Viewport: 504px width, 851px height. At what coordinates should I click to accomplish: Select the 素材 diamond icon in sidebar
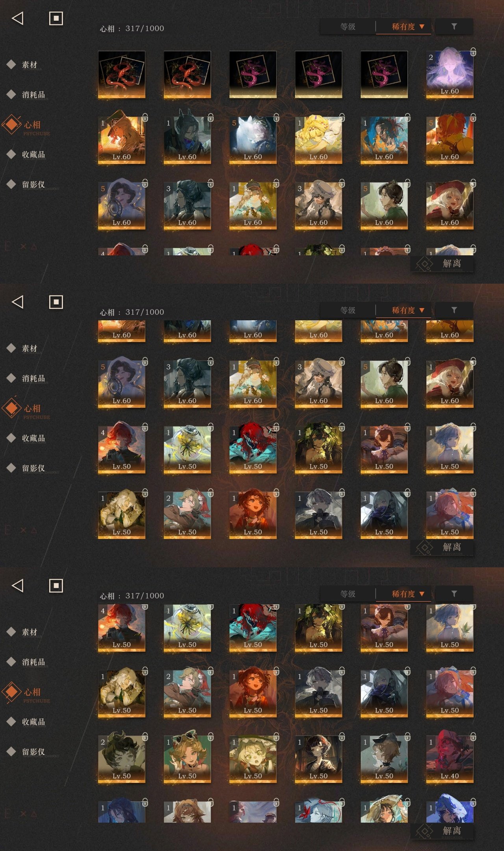(11, 64)
